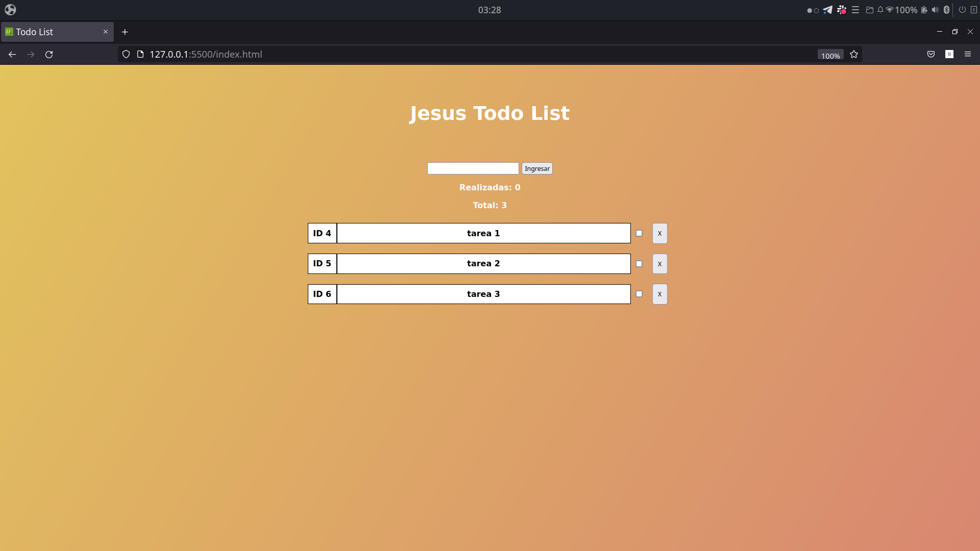Mark tarea 2 as done
This screenshot has height=551, width=980.
tap(639, 264)
